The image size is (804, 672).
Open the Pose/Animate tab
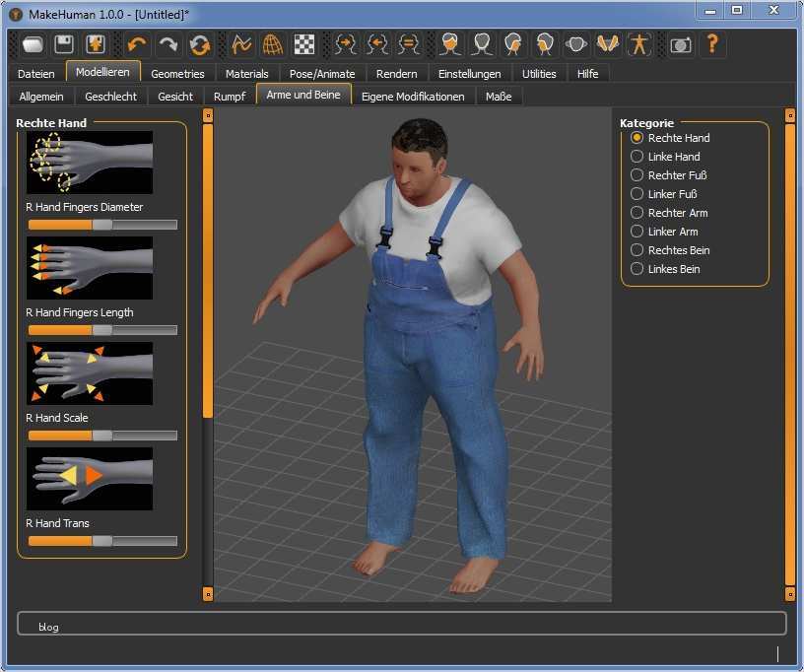click(322, 73)
